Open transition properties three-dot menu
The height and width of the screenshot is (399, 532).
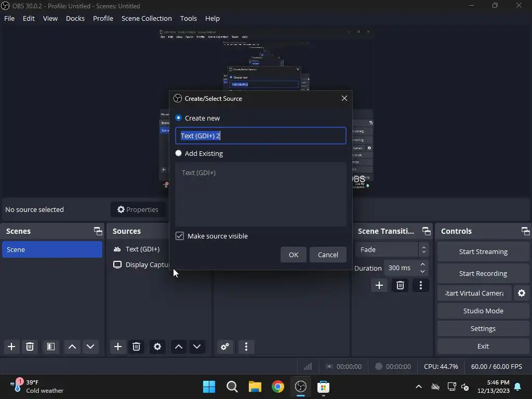(421, 285)
